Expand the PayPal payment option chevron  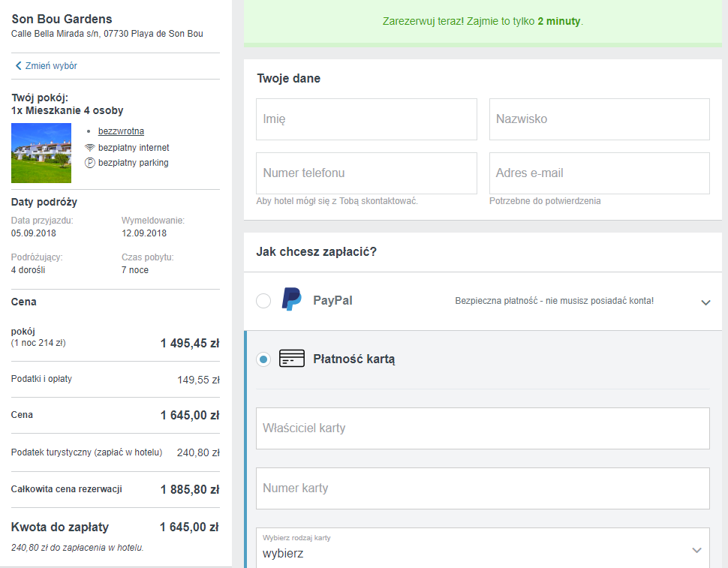click(x=705, y=302)
